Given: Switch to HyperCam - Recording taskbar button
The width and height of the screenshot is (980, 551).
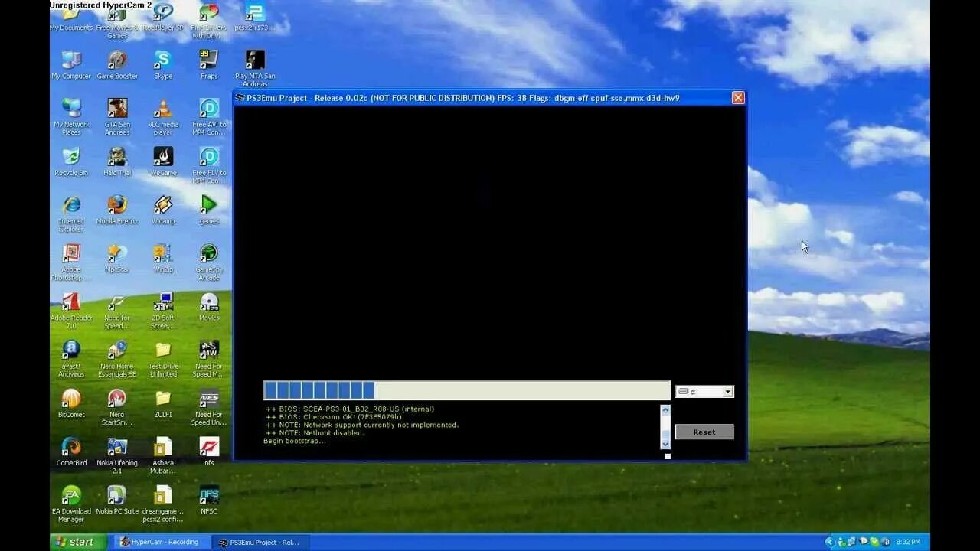Looking at the screenshot, I should tap(160, 542).
